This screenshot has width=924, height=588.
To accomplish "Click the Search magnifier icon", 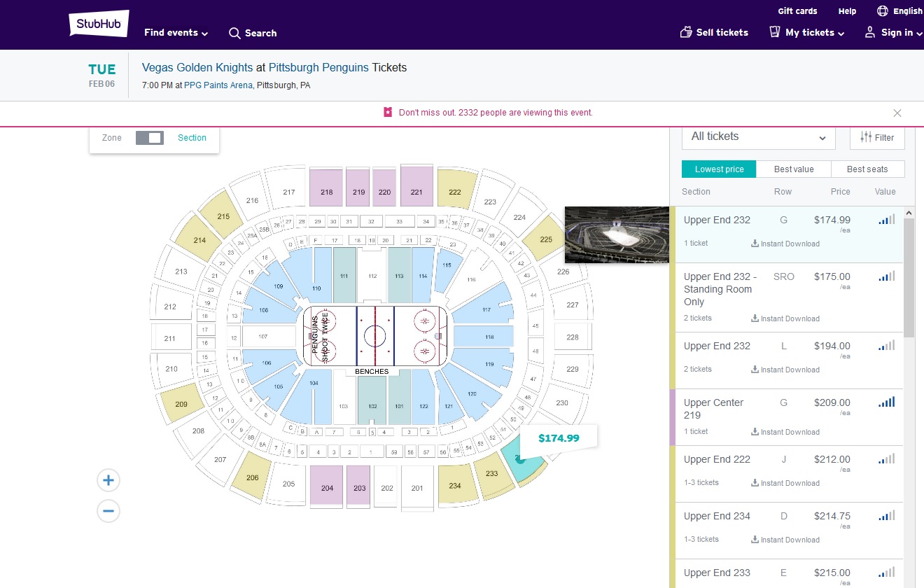I will 234,33.
